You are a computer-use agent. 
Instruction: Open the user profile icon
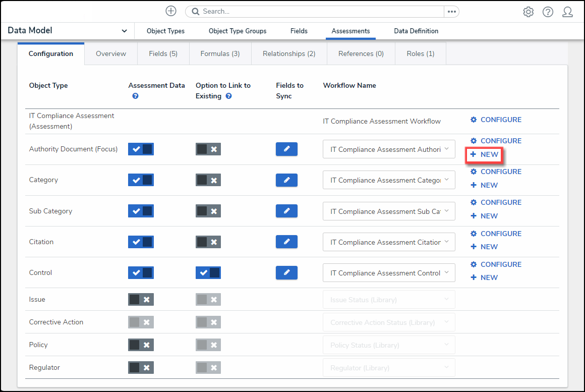click(567, 12)
